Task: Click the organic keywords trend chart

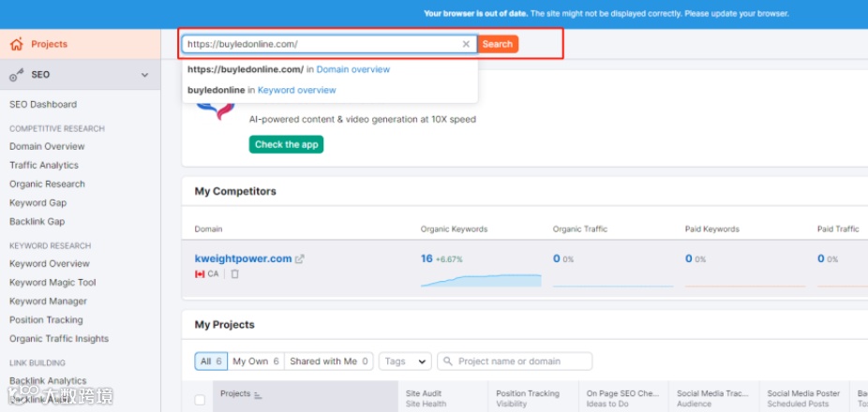Action: pyautogui.click(x=481, y=280)
